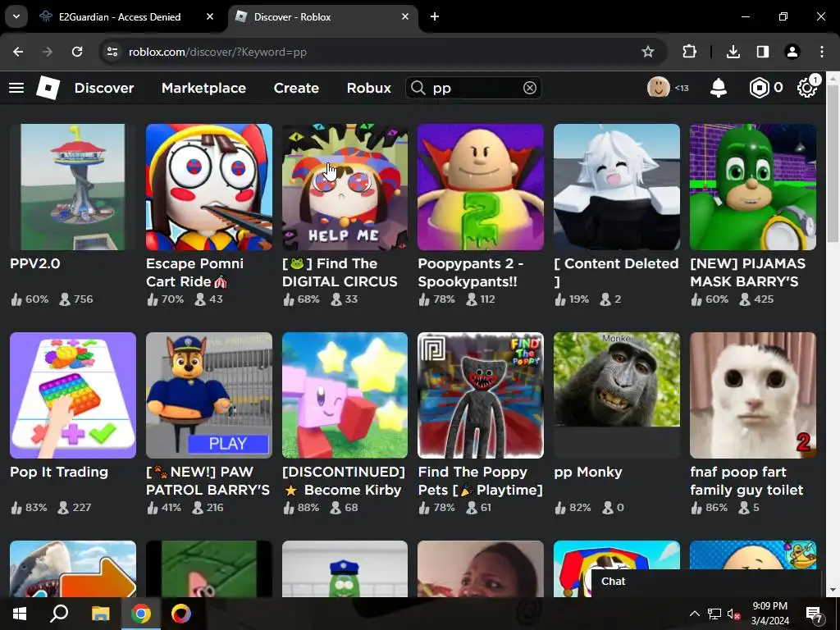Open the Content Deleted game thumbnail

point(617,187)
